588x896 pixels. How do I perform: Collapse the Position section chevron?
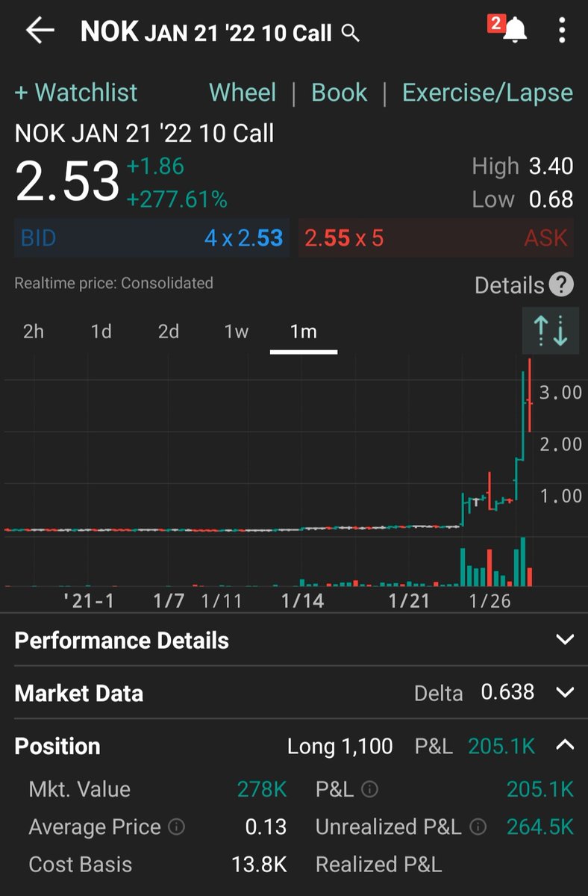566,744
